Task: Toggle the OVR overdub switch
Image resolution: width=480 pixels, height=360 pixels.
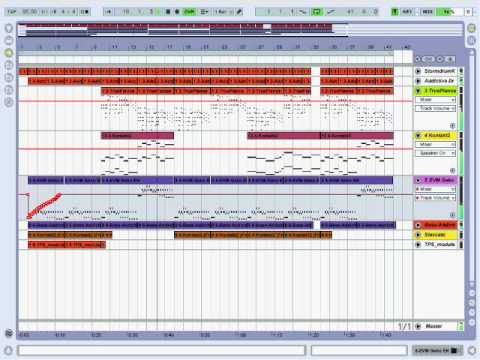Action: coord(189,12)
